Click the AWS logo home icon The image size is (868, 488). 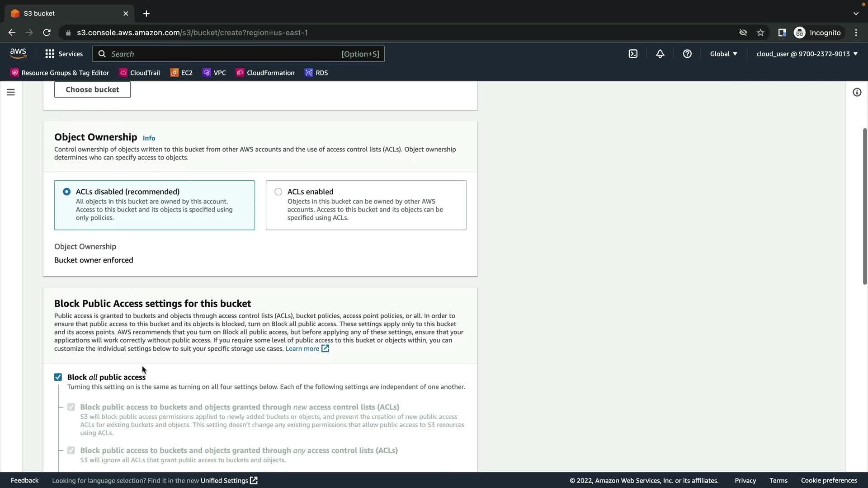point(18,53)
